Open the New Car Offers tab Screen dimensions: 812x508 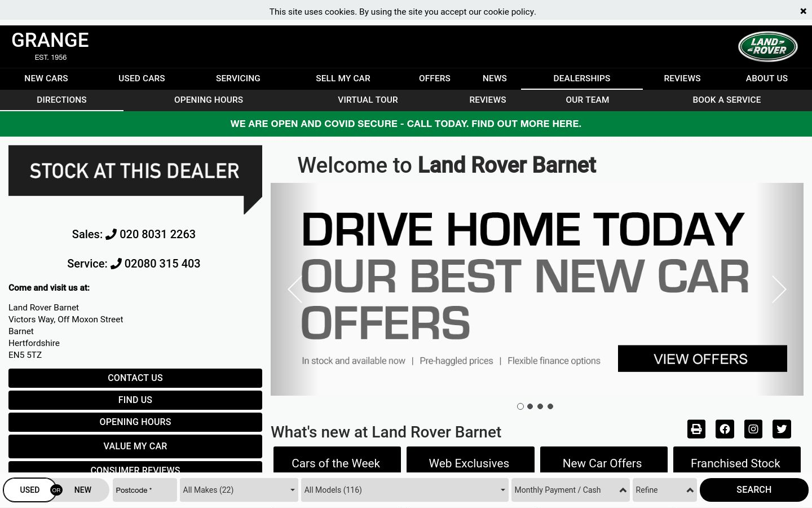603,461
